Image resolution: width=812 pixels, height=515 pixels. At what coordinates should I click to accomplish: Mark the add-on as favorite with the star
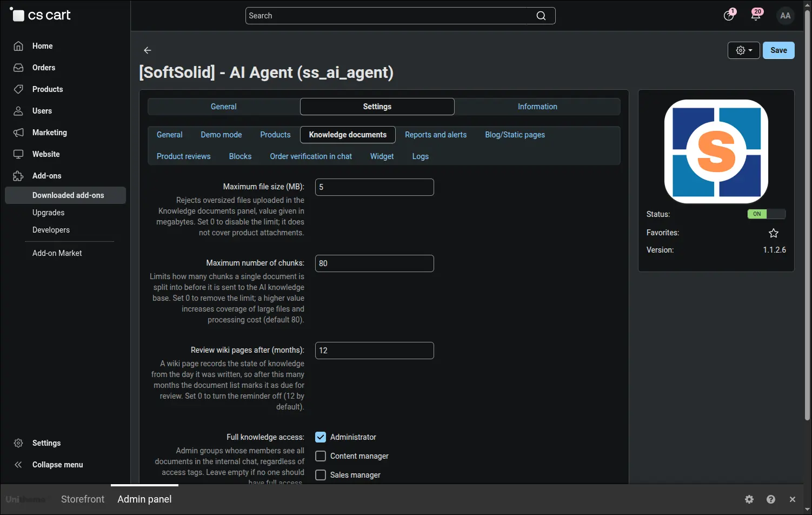pyautogui.click(x=774, y=233)
